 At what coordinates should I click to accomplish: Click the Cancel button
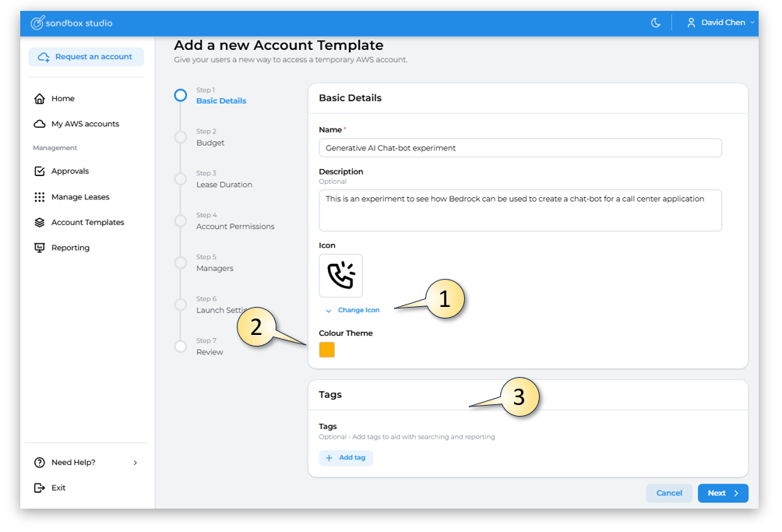tap(668, 493)
